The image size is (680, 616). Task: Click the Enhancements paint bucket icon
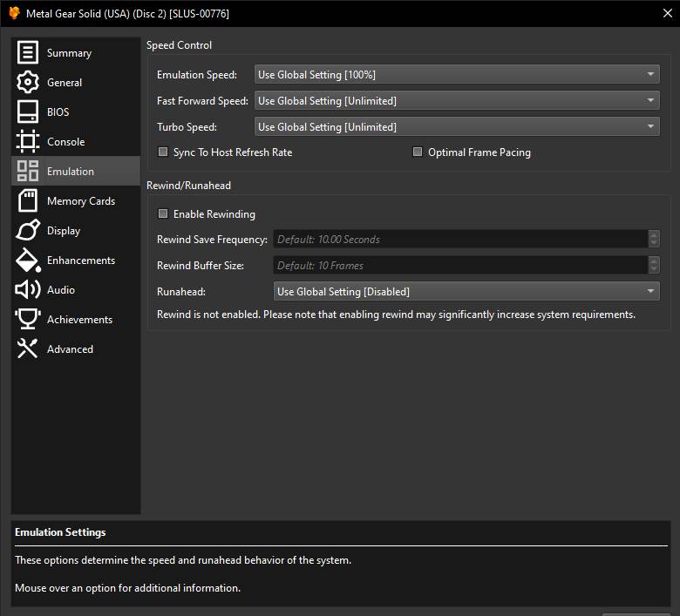click(x=28, y=261)
